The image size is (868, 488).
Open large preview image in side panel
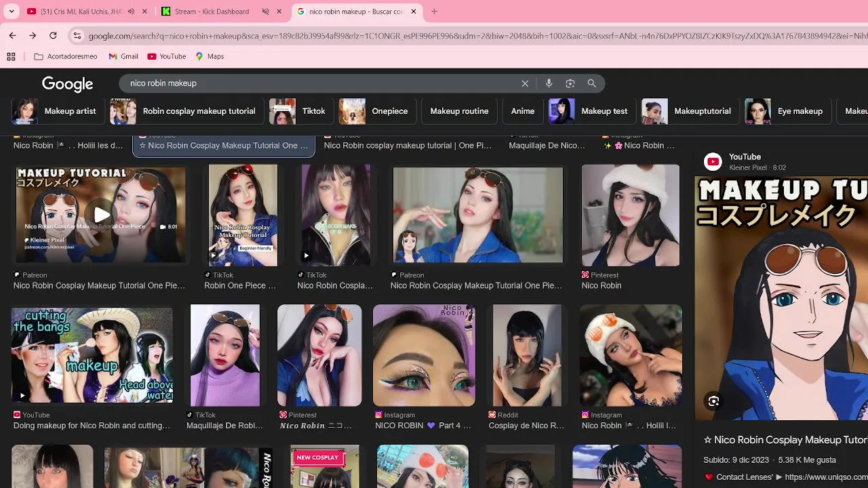(781, 298)
